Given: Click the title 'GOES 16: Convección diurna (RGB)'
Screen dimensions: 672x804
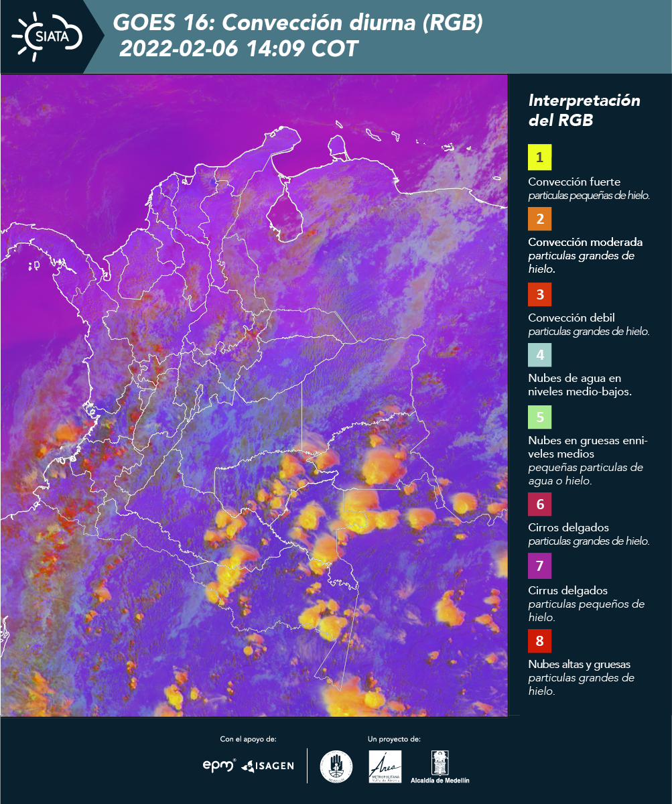Looking at the screenshot, I should tap(297, 23).
